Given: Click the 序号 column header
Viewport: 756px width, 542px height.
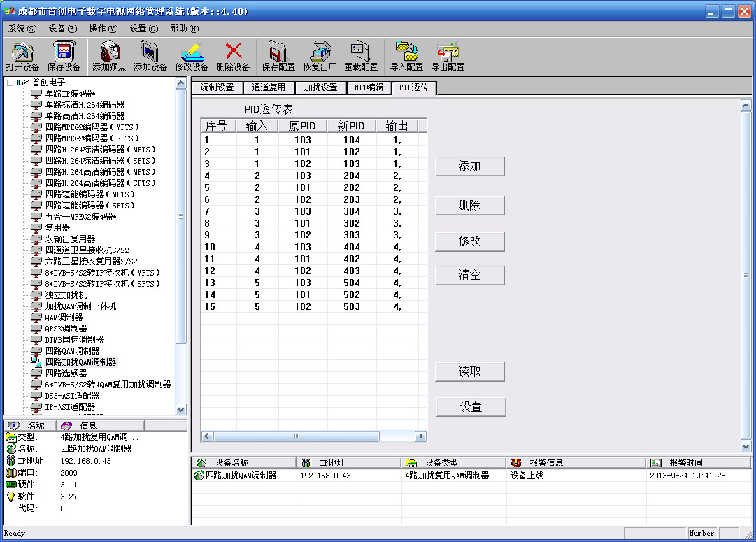Looking at the screenshot, I should point(218,126).
